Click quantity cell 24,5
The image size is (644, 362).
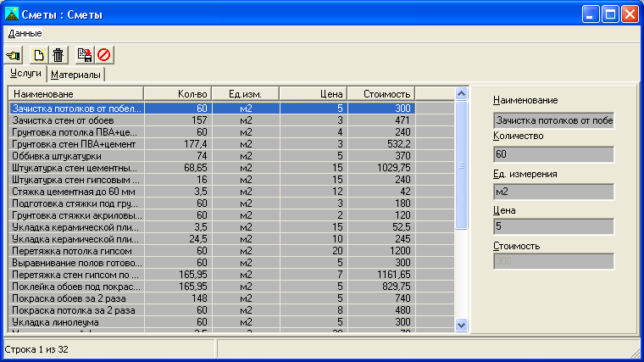[178, 239]
